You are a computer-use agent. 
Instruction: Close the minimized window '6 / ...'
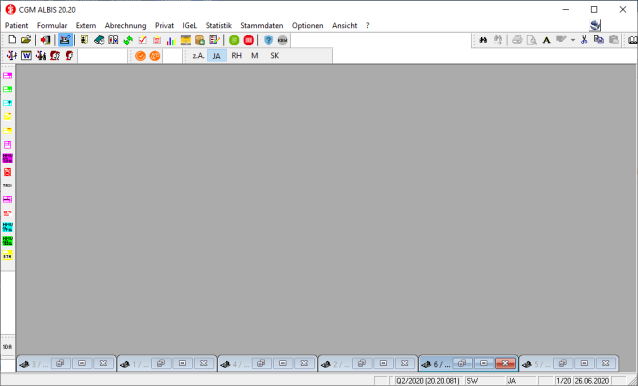[x=505, y=363]
